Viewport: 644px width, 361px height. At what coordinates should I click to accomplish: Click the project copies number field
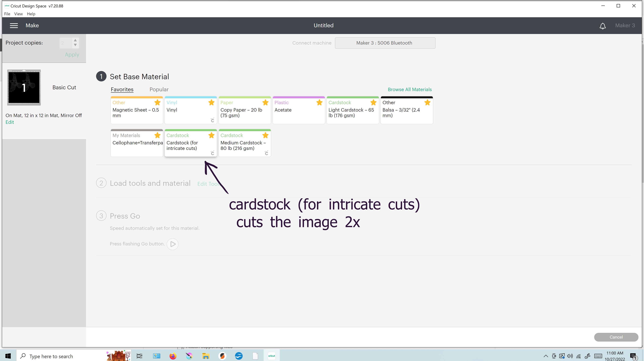tap(66, 43)
